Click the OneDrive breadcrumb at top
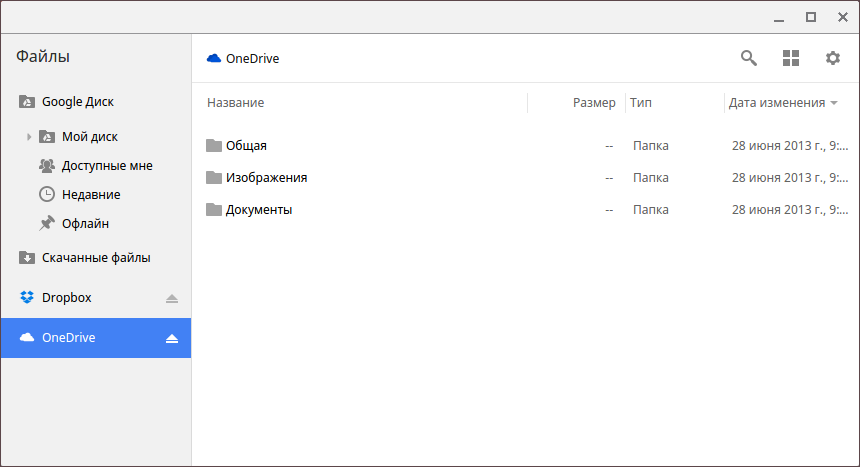Image resolution: width=860 pixels, height=467 pixels. pos(252,58)
